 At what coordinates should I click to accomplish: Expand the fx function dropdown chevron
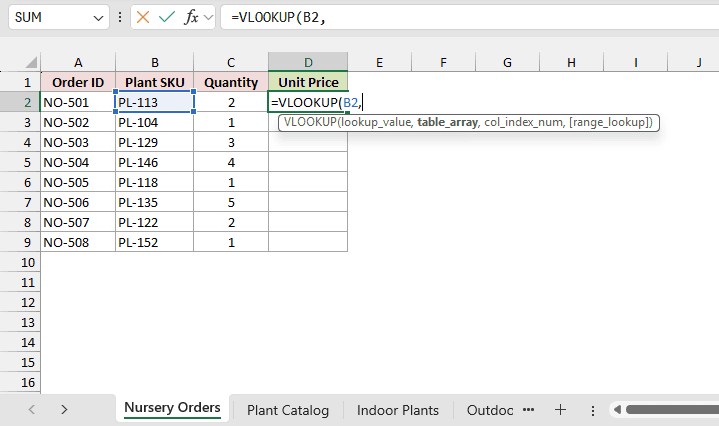coord(208,17)
